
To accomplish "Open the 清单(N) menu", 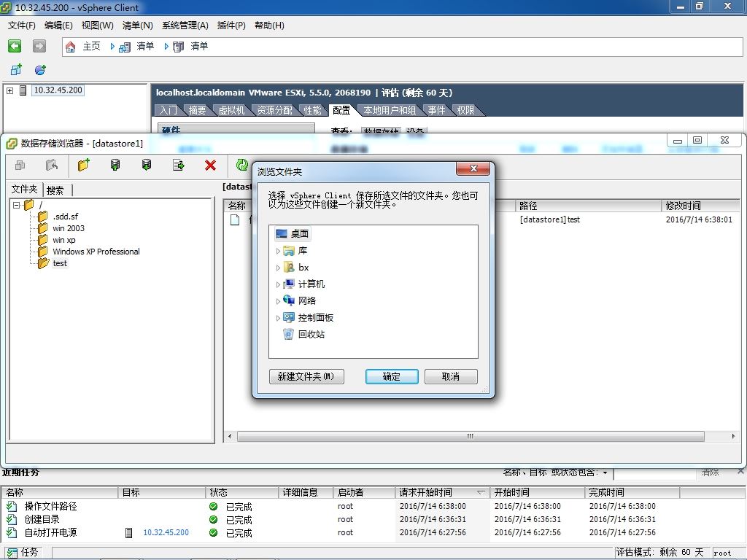I will (137, 26).
